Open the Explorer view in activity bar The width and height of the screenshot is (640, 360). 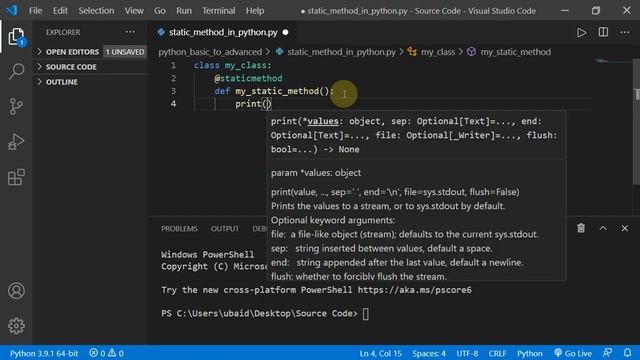point(16,37)
